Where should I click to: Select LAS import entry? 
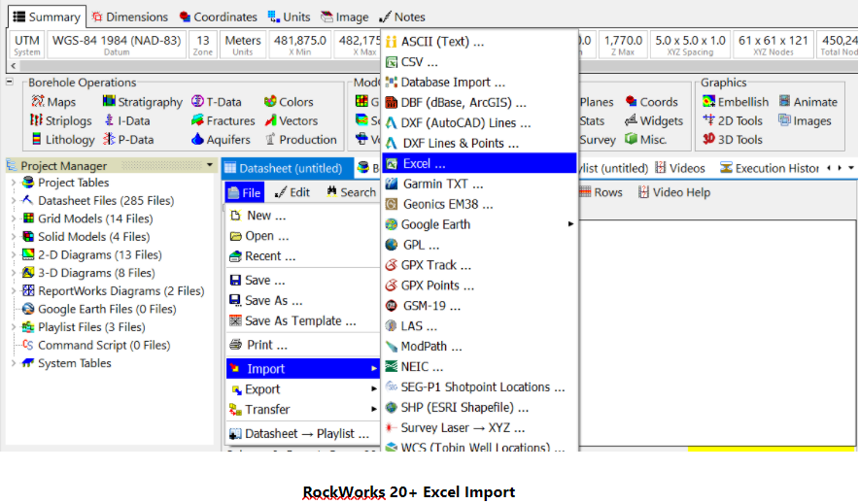pos(479,326)
